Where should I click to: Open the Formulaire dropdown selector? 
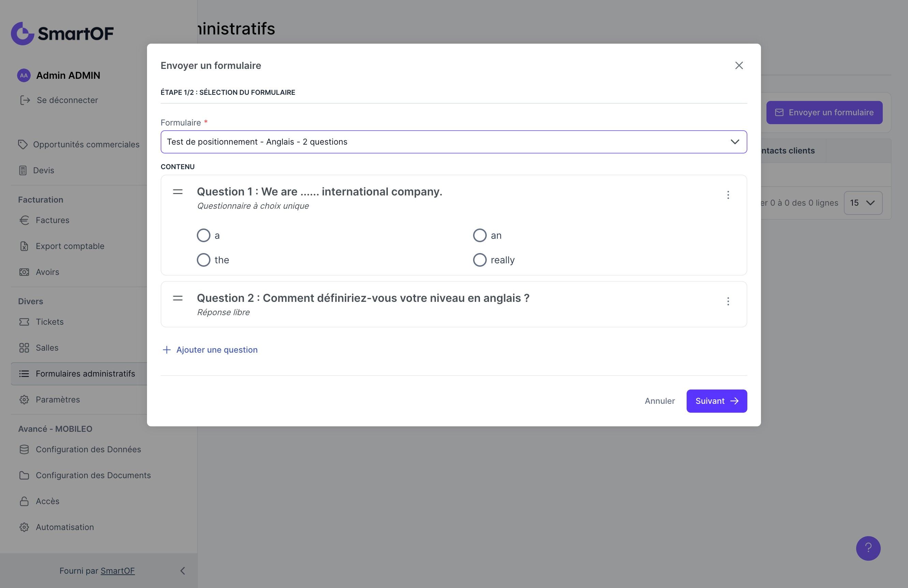tap(453, 142)
